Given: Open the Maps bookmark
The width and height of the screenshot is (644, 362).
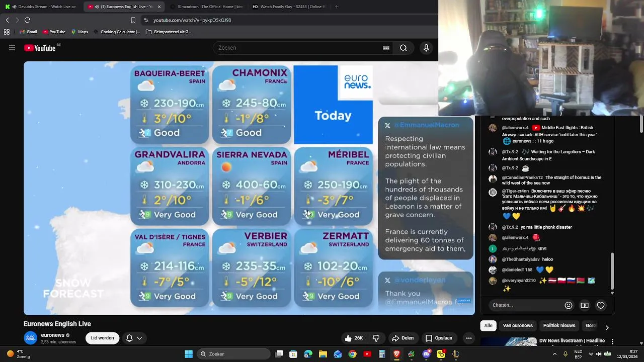Looking at the screenshot, I should pyautogui.click(x=79, y=32).
